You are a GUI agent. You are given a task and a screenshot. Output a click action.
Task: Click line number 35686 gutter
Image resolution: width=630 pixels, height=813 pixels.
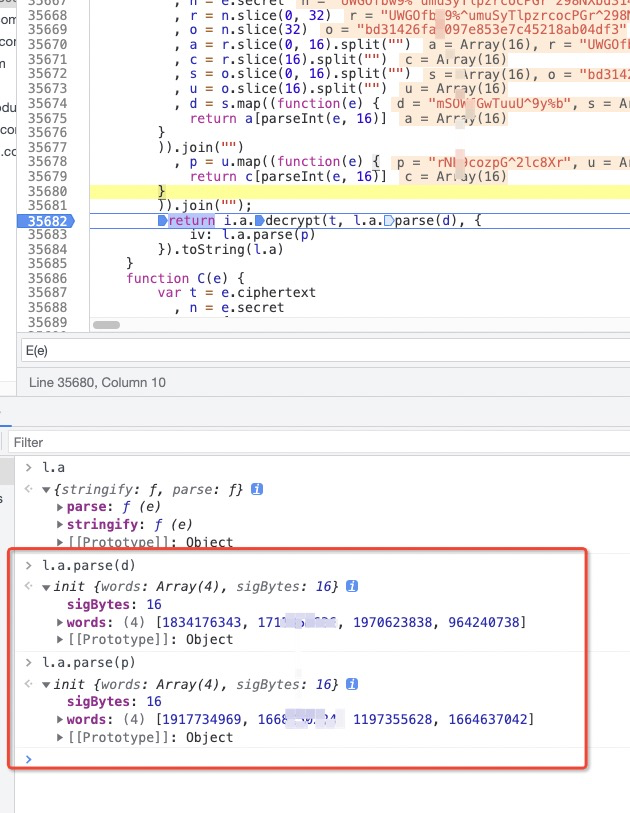47,278
